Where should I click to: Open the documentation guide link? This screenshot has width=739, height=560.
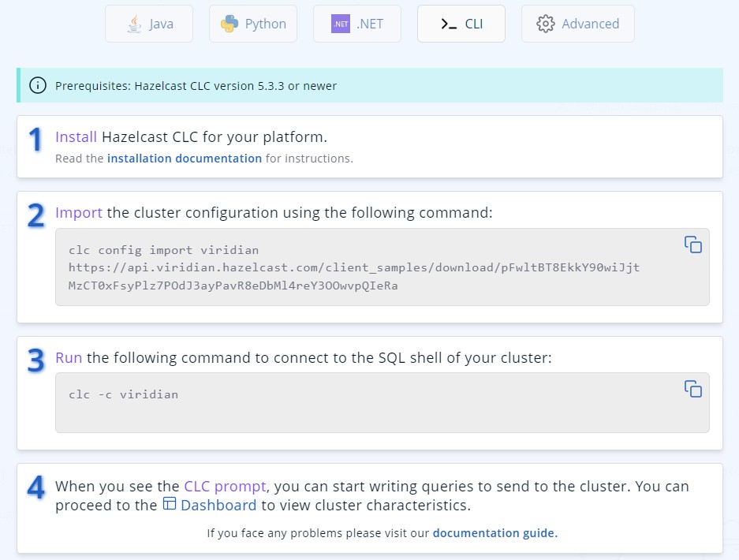[x=495, y=532]
